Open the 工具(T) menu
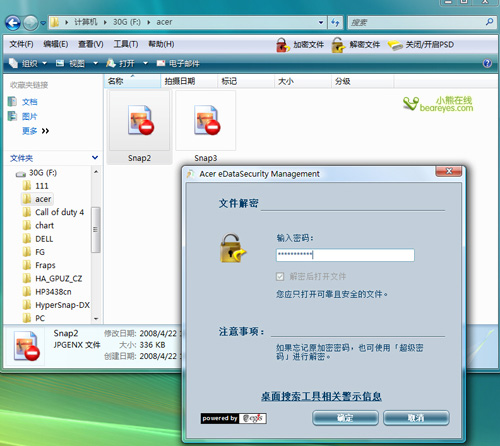 click(x=126, y=44)
